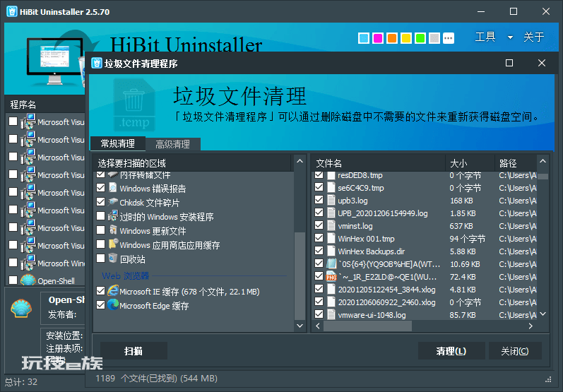
Task: Open the 关于 menu
Action: click(533, 37)
